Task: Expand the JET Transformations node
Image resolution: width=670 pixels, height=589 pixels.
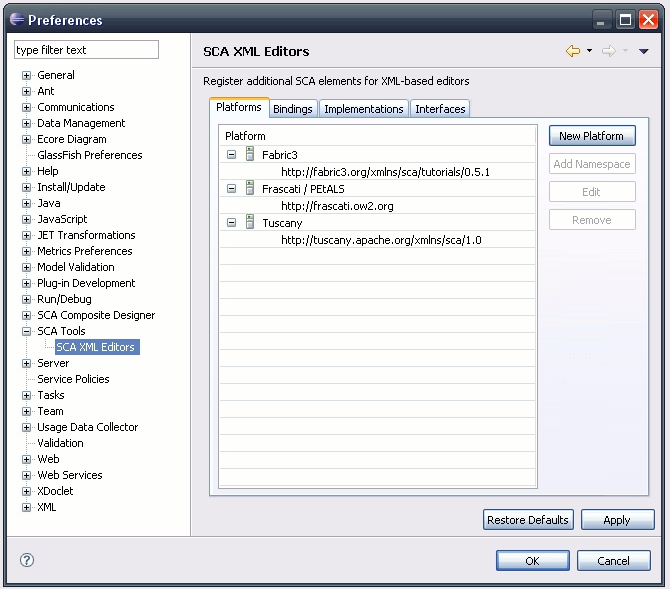Action: point(26,236)
